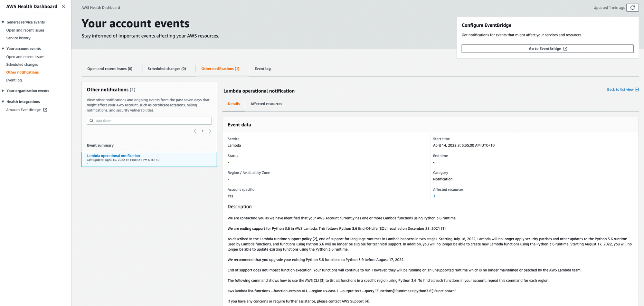Expand Your organization events section

(3, 91)
